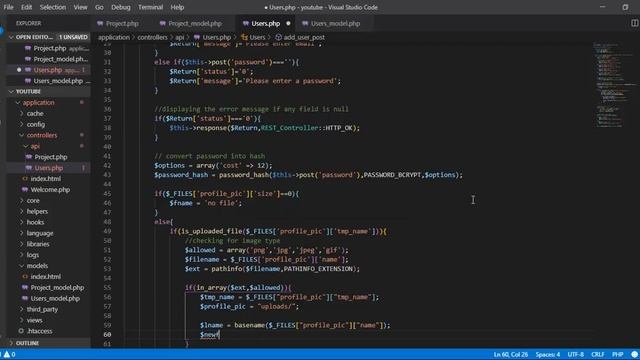The width and height of the screenshot is (640, 360).
Task: Click line number 43 in the gutter
Action: [x=107, y=175]
